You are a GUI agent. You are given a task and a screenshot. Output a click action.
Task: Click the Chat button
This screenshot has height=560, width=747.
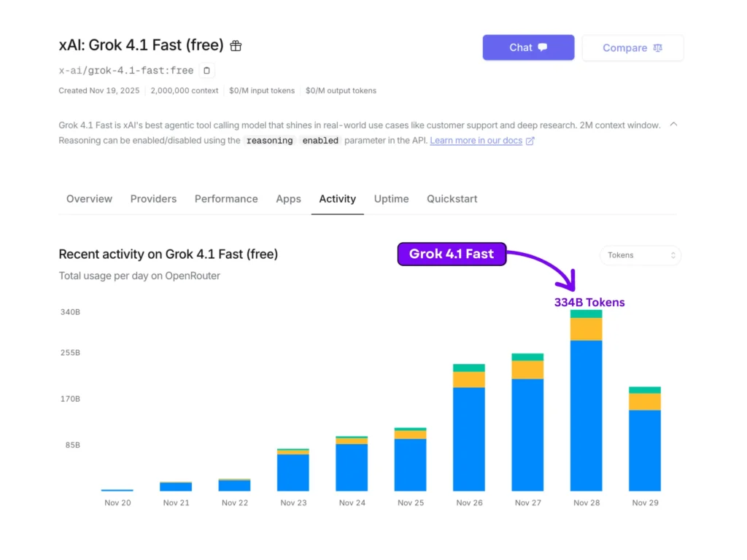(x=528, y=47)
